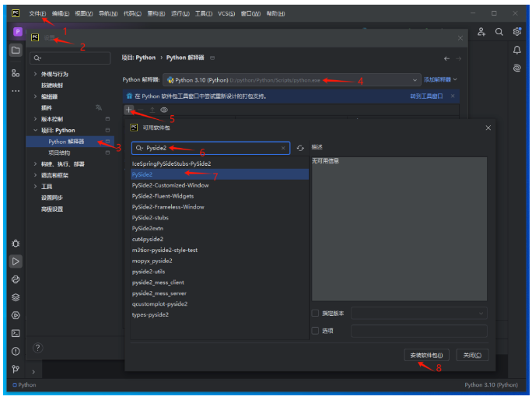The width and height of the screenshot is (532, 400).
Task: Open the Navigate menu
Action: [108, 13]
